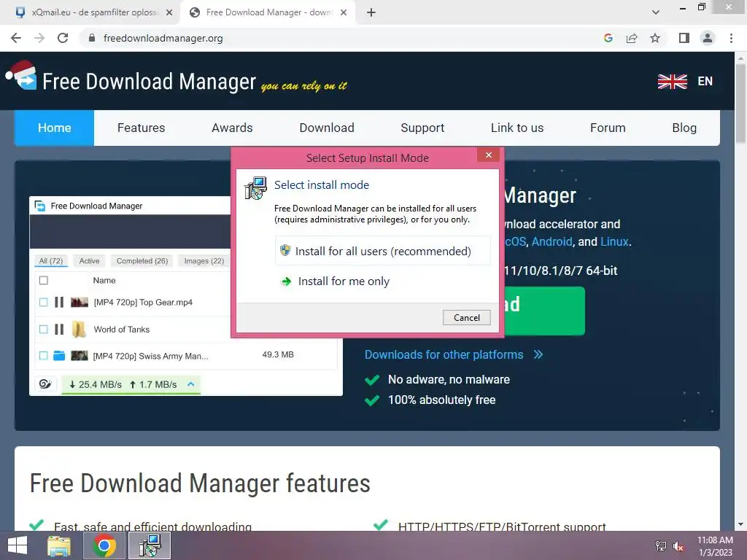Reload the freedownloadmanager.org page

(63, 38)
